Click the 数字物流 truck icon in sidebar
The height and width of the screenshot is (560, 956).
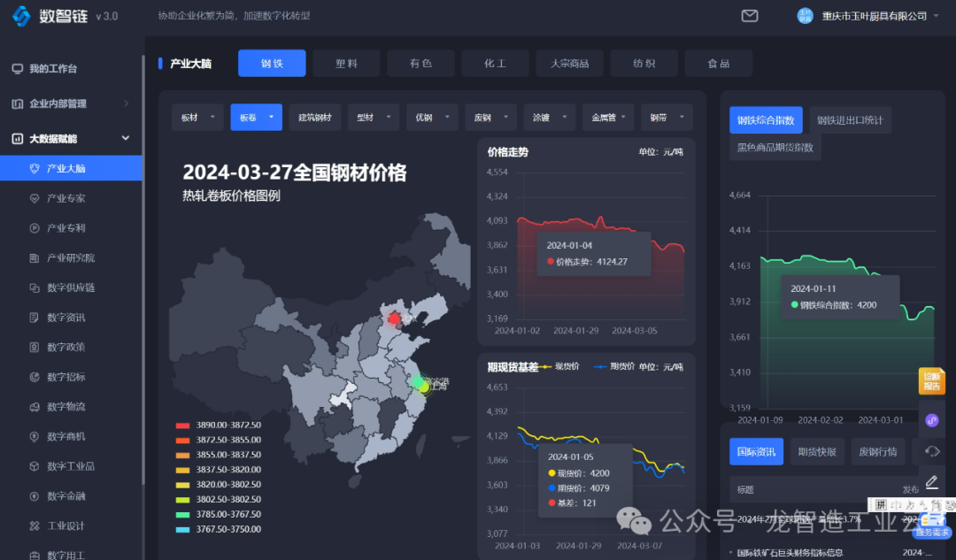[35, 407]
